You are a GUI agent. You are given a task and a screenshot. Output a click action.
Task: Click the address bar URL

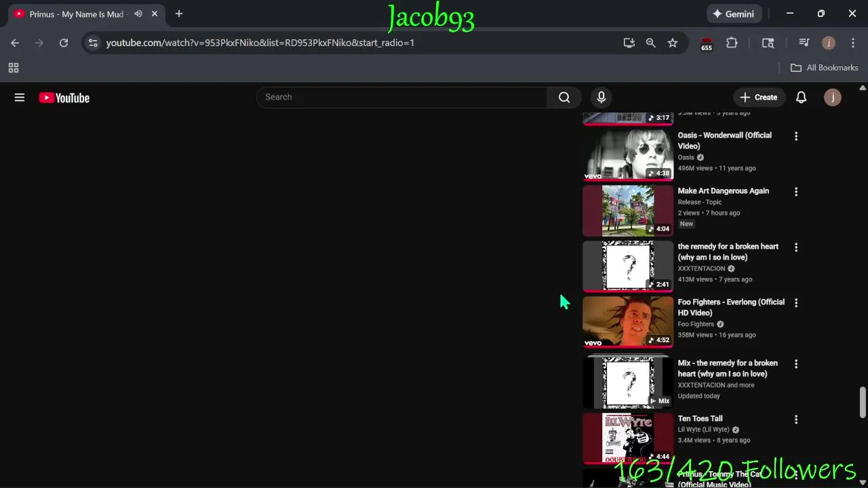click(260, 43)
